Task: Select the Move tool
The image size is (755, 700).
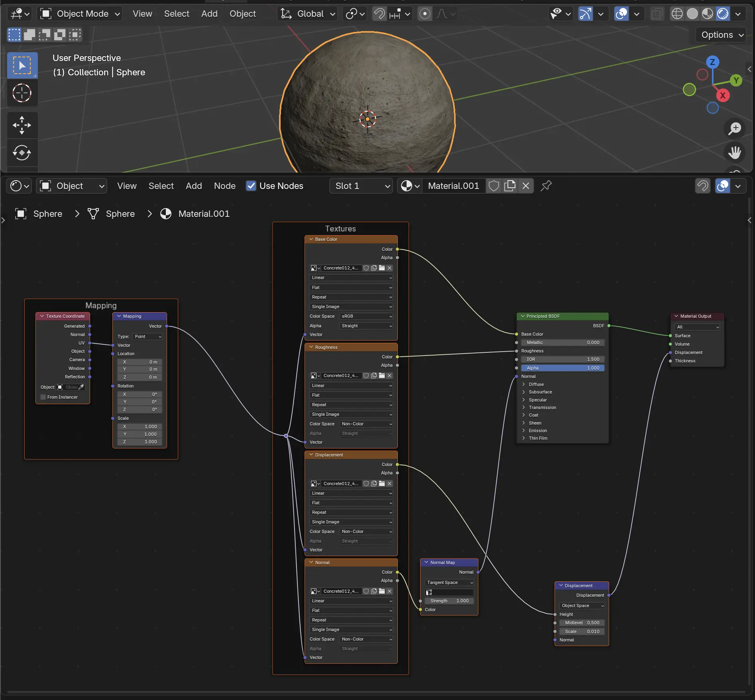Action: click(22, 125)
